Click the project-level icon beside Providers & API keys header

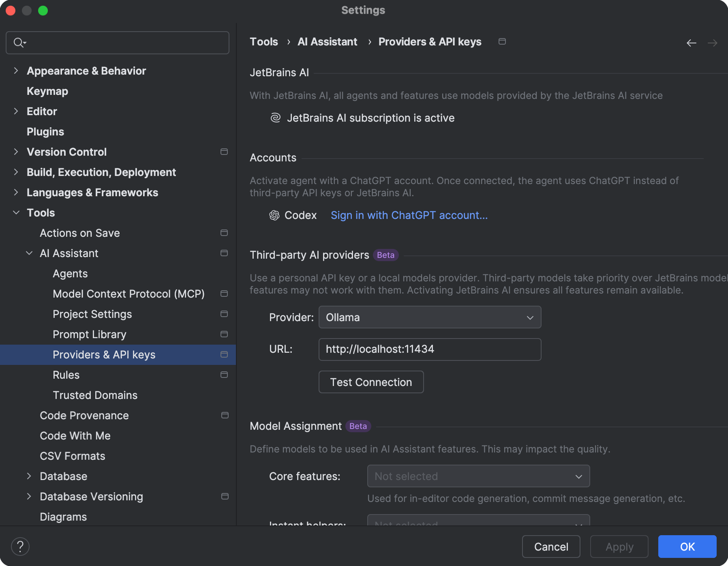(502, 41)
